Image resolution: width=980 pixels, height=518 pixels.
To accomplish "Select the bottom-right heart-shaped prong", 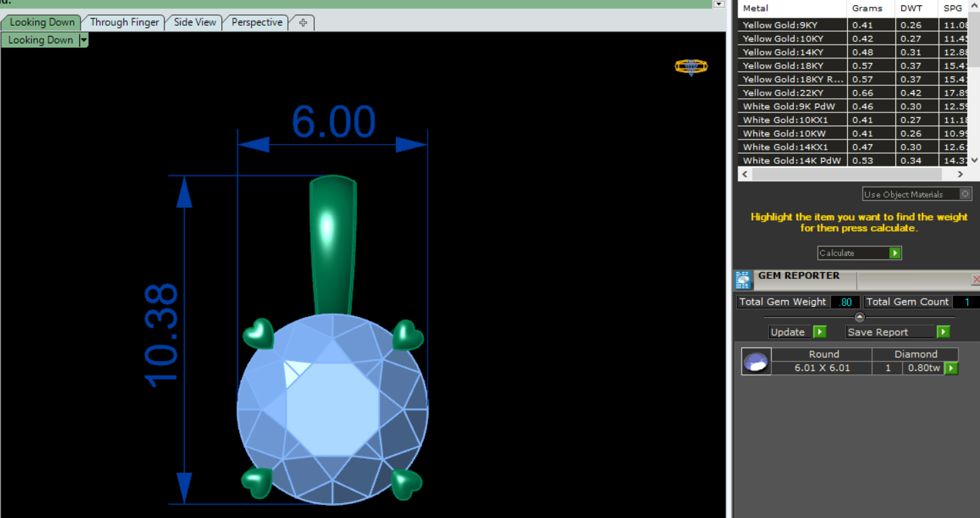I will 406,484.
